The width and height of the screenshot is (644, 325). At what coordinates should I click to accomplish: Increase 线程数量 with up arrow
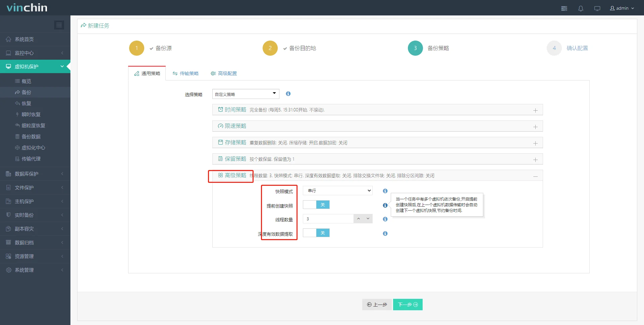coord(359,219)
